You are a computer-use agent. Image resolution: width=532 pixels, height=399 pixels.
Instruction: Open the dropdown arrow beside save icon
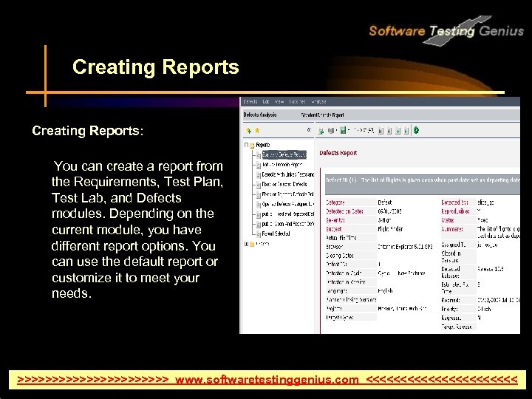tap(349, 130)
